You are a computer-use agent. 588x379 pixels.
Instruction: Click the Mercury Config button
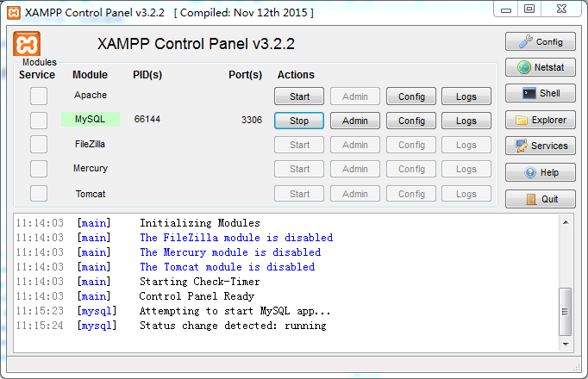tap(411, 169)
